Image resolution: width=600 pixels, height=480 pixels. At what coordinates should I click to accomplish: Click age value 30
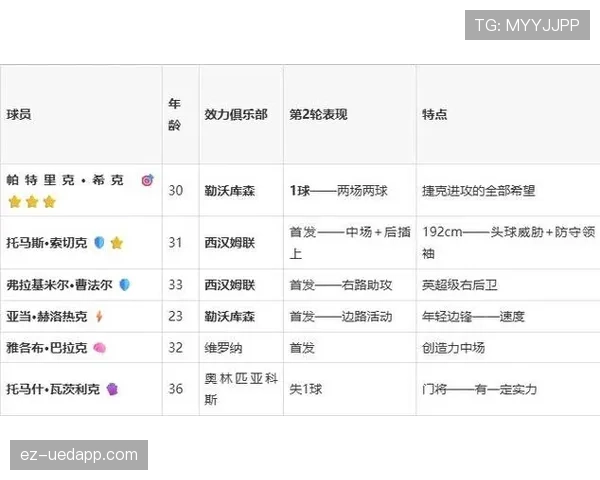[x=176, y=191]
